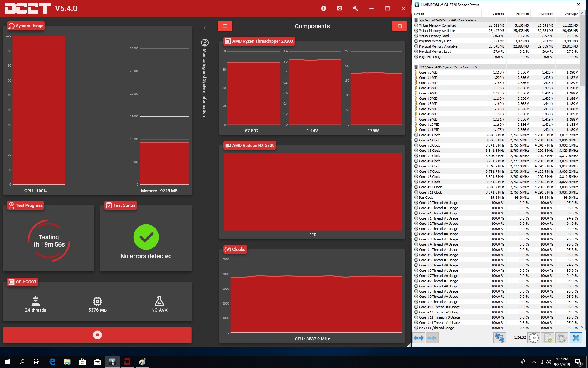This screenshot has height=368, width=588.
Task: Click HWiNFO Maximum column header
Action: 543,14
